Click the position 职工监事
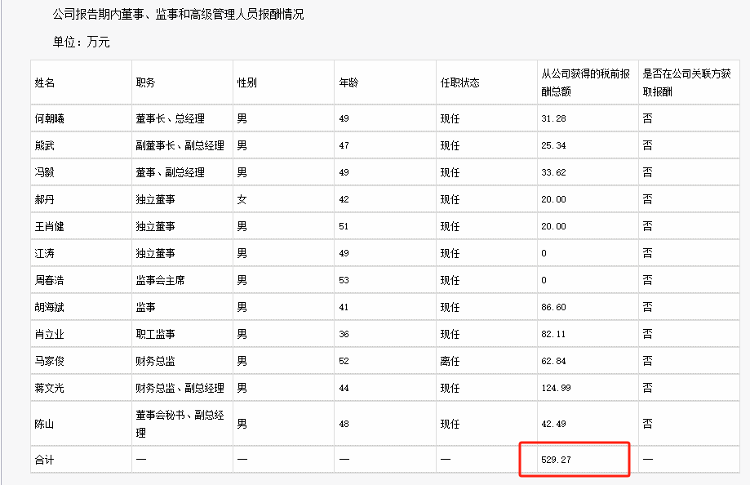Viewport: 750px width, 485px height. click(155, 334)
